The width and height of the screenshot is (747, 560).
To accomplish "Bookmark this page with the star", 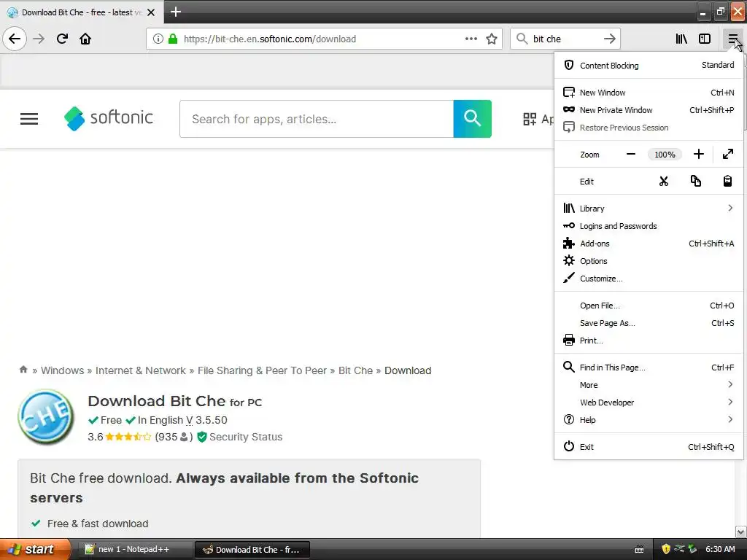I will pyautogui.click(x=492, y=39).
